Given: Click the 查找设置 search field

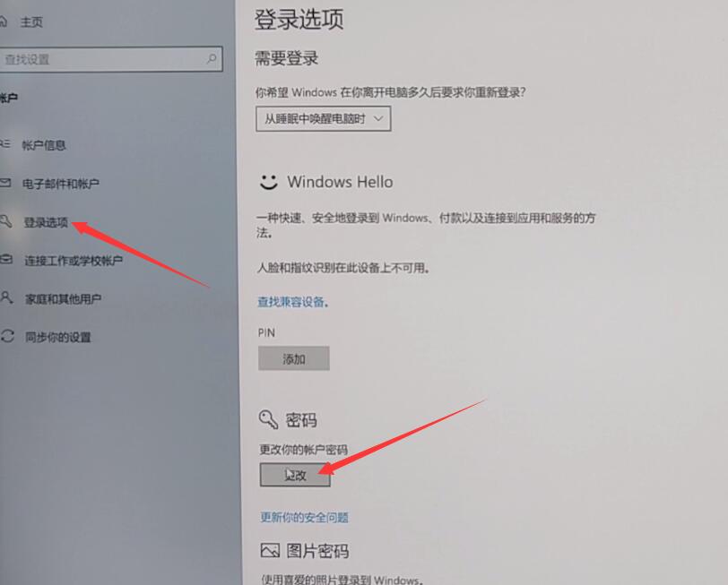Looking at the screenshot, I should [111, 59].
